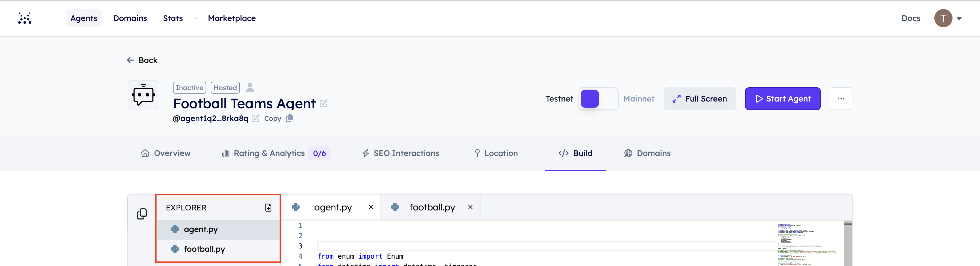980x266 pixels.
Task: Open the Stats page
Action: pos(173,18)
